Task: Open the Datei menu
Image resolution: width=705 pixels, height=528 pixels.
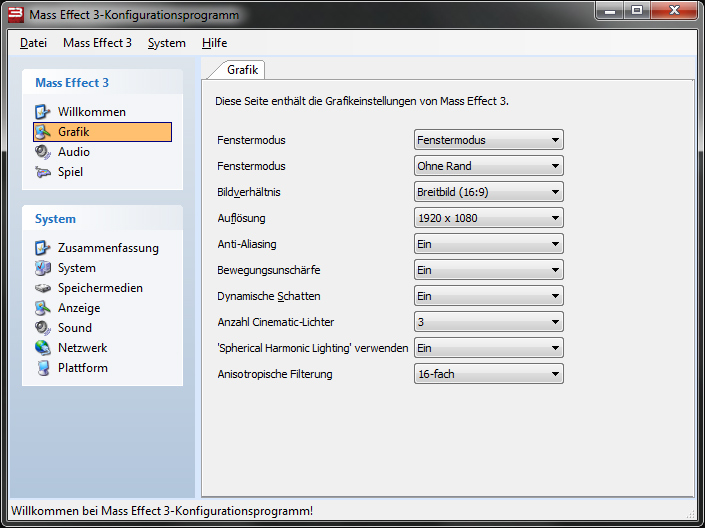Action: [33, 43]
